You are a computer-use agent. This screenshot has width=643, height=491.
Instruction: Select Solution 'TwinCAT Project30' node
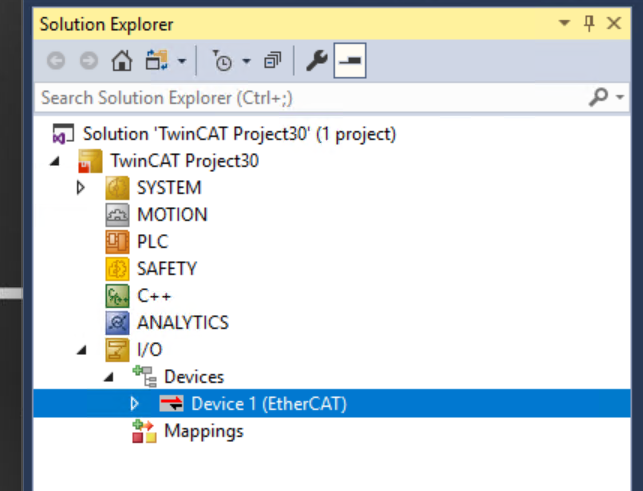(x=239, y=134)
